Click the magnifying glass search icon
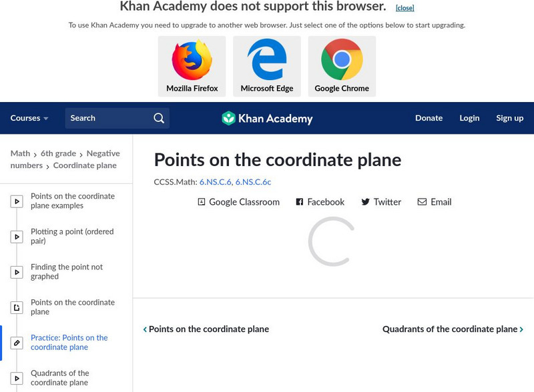Image resolution: width=534 pixels, height=392 pixels. point(159,118)
